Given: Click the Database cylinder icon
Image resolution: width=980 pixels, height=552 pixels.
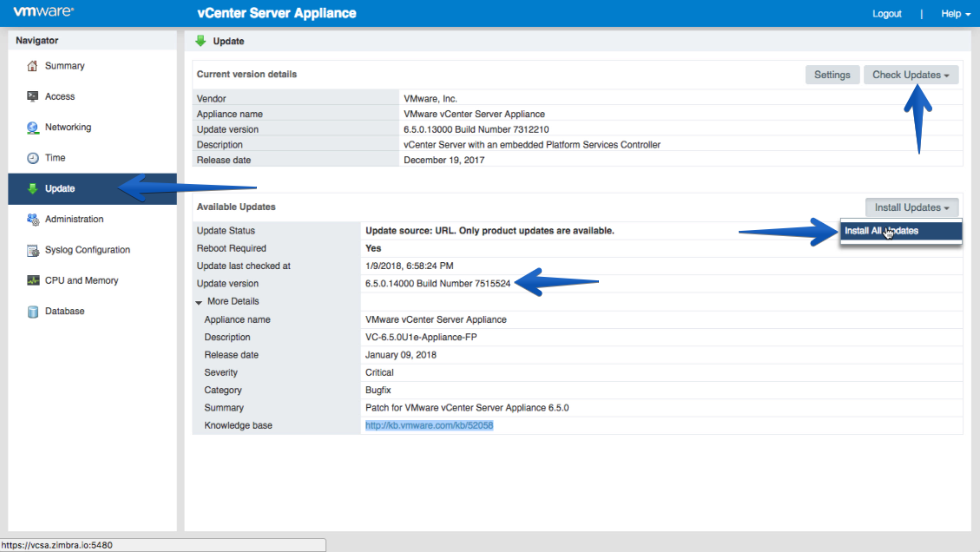Looking at the screenshot, I should click(32, 312).
